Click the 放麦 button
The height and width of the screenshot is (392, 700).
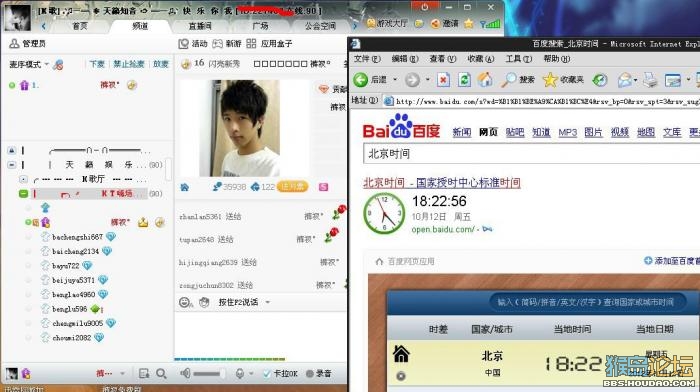coord(161,64)
